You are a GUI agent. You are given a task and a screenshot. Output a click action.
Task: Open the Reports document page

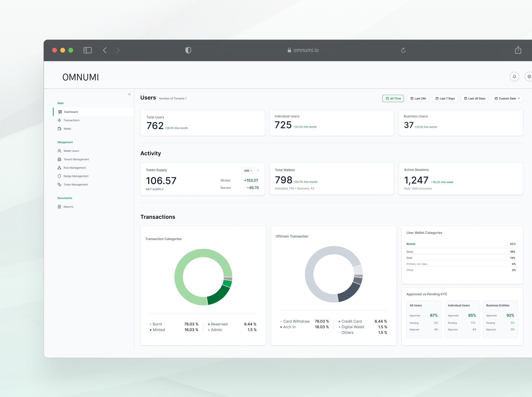pos(68,207)
